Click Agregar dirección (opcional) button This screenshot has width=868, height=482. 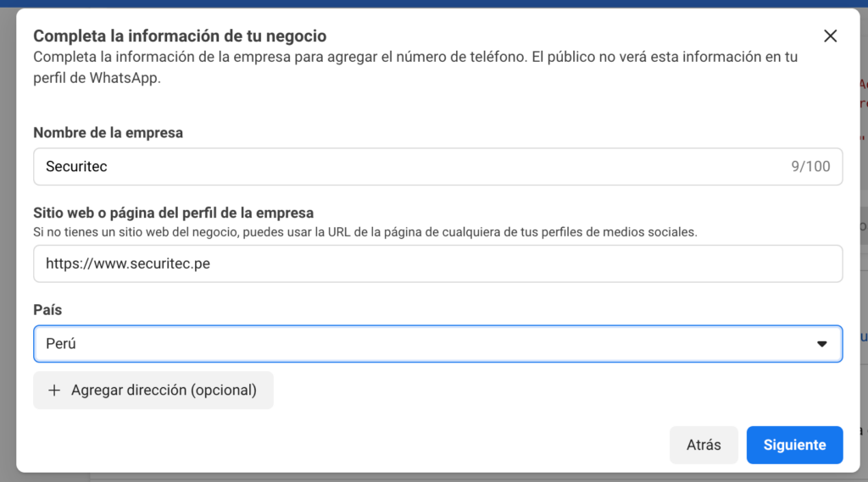pos(153,391)
